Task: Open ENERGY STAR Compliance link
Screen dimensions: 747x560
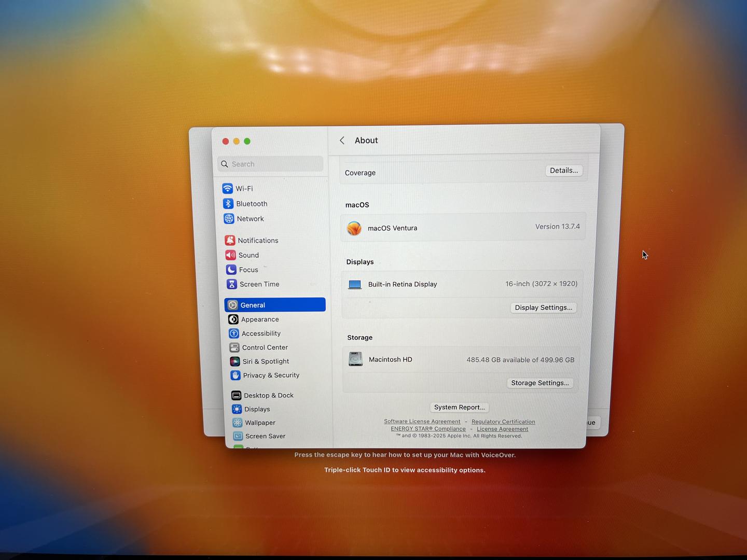Action: [428, 429]
